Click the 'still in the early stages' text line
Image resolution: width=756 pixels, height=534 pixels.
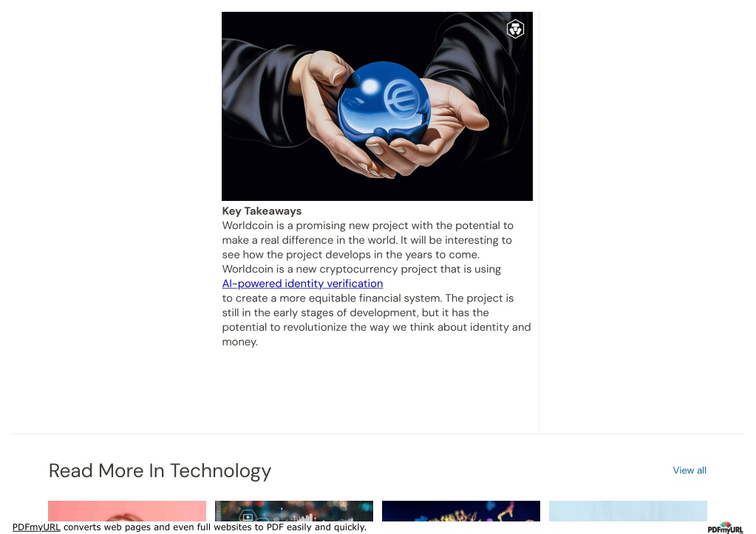point(355,312)
